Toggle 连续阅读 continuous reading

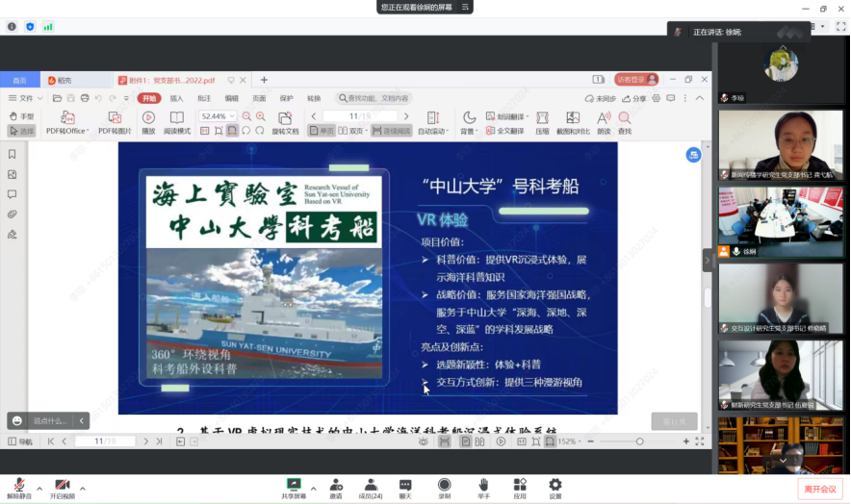pos(391,131)
